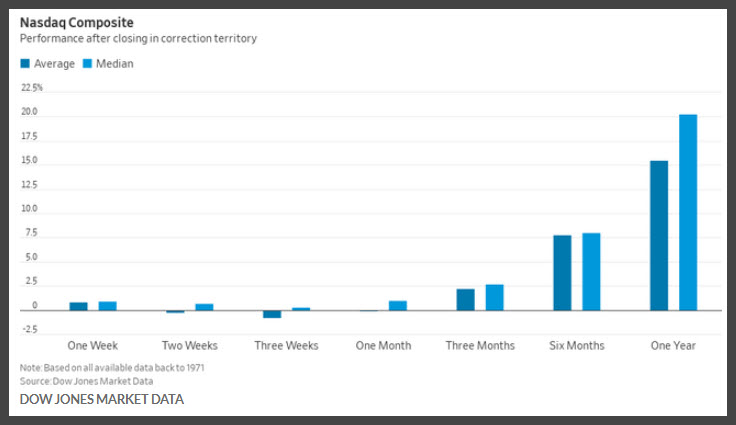Screen dimensions: 736x425
Task: Click the Three Weeks axis label
Action: pos(286,346)
